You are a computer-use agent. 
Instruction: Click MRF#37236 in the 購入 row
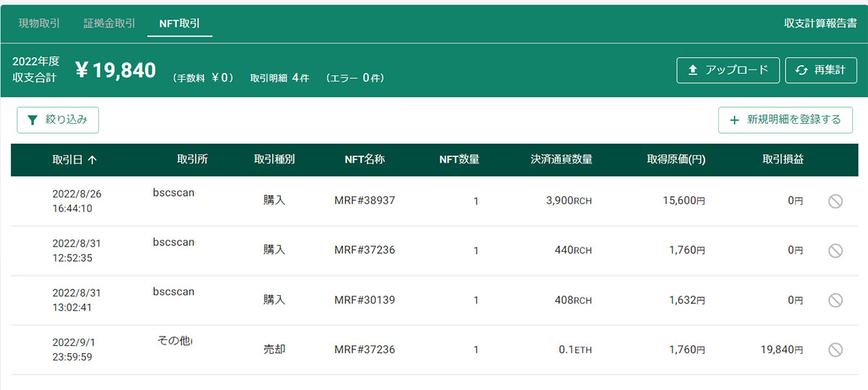(365, 250)
